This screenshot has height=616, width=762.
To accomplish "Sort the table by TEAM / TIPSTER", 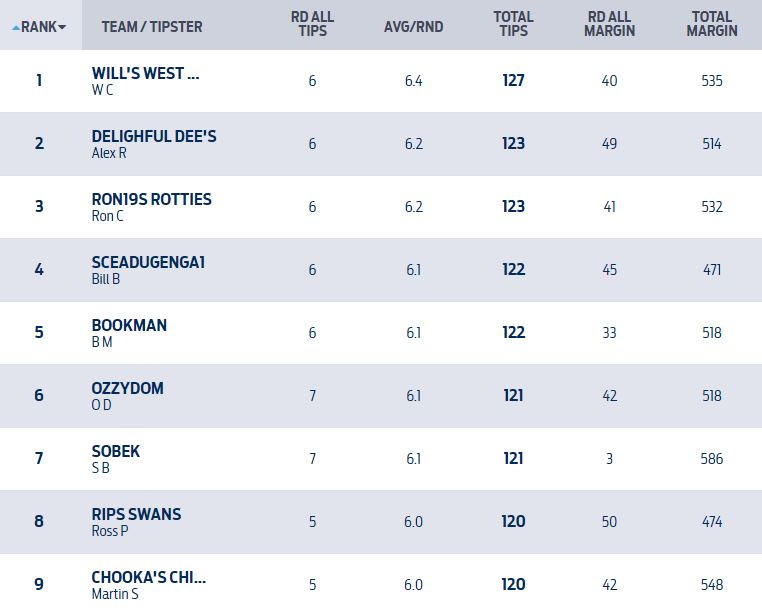I will pyautogui.click(x=151, y=27).
